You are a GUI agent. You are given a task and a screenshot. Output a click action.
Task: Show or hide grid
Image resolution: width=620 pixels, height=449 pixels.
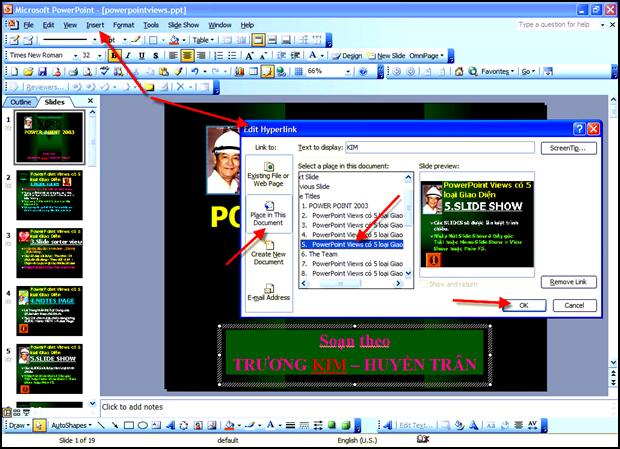pyautogui.click(x=299, y=72)
